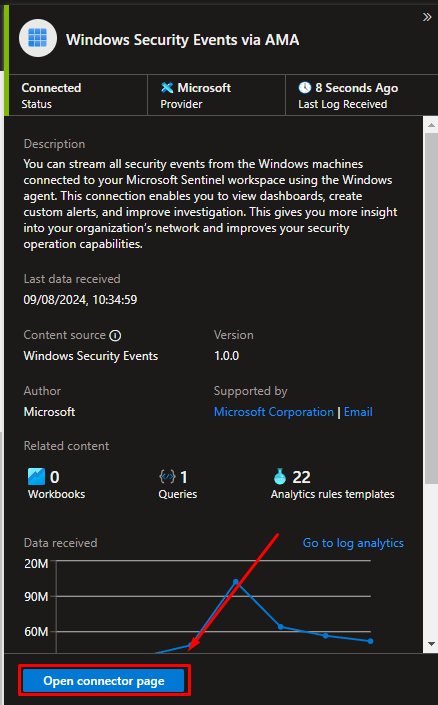Collapse the panel with double-chevron icon
Image resolution: width=438 pixels, height=705 pixels.
pyautogui.click(x=427, y=17)
